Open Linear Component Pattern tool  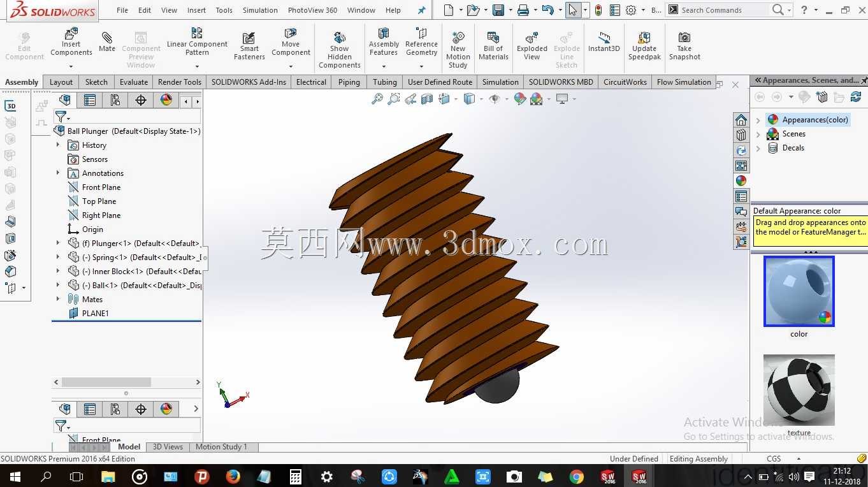click(x=197, y=41)
